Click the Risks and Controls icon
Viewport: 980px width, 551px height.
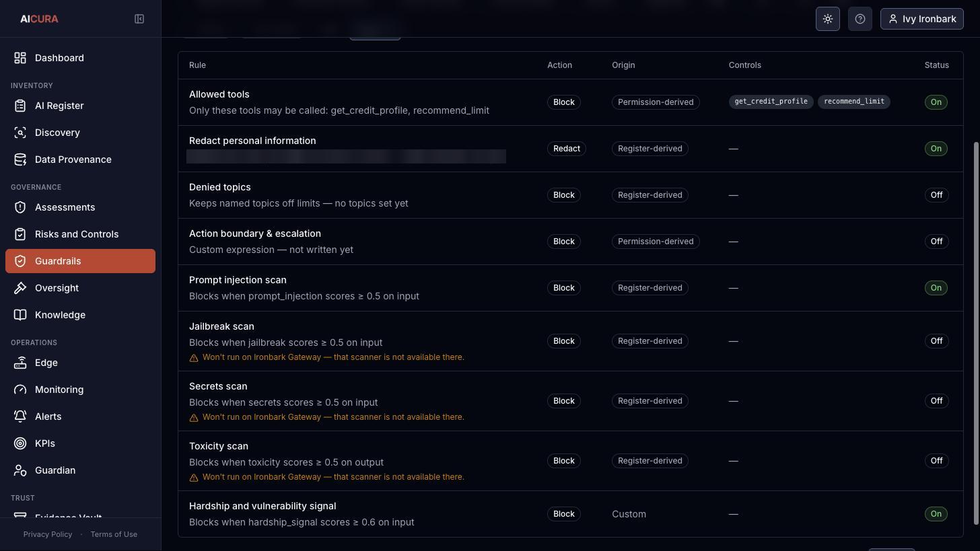click(x=20, y=234)
